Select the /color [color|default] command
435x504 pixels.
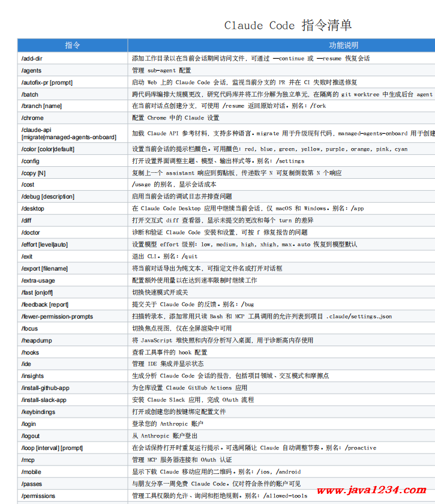point(47,149)
